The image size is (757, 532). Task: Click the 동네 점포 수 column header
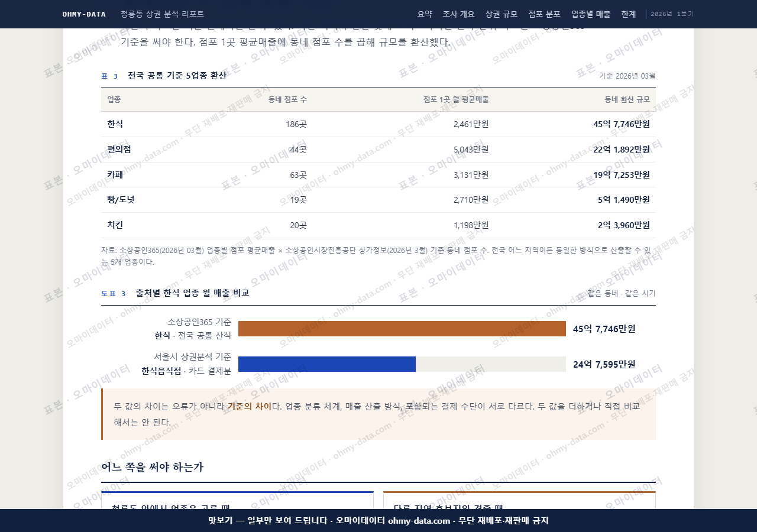(287, 99)
